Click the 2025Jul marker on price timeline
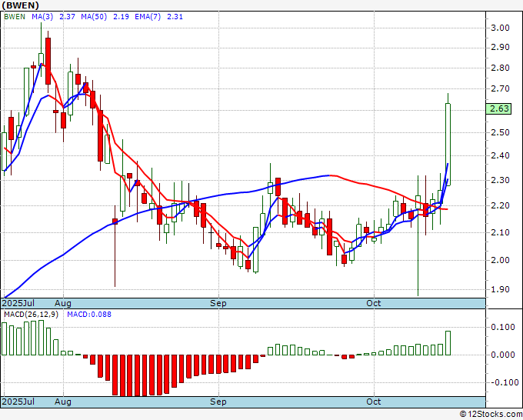Viewport: 523px width, 420px height. 17,303
